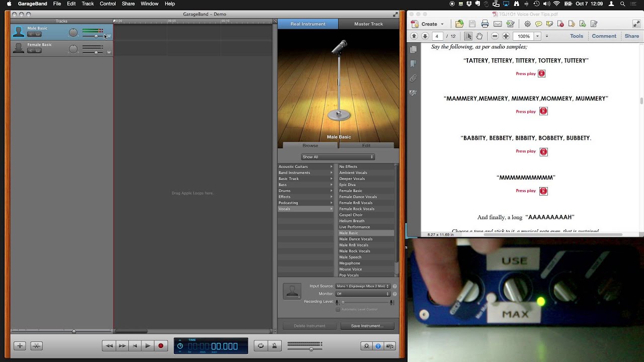Select the Vocals category

tap(305, 209)
